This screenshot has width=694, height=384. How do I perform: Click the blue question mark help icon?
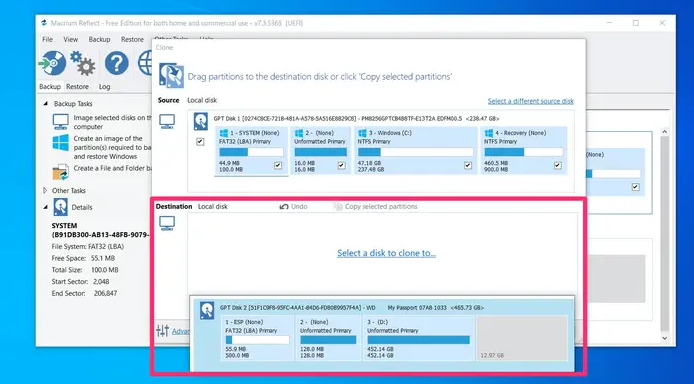pyautogui.click(x=117, y=63)
